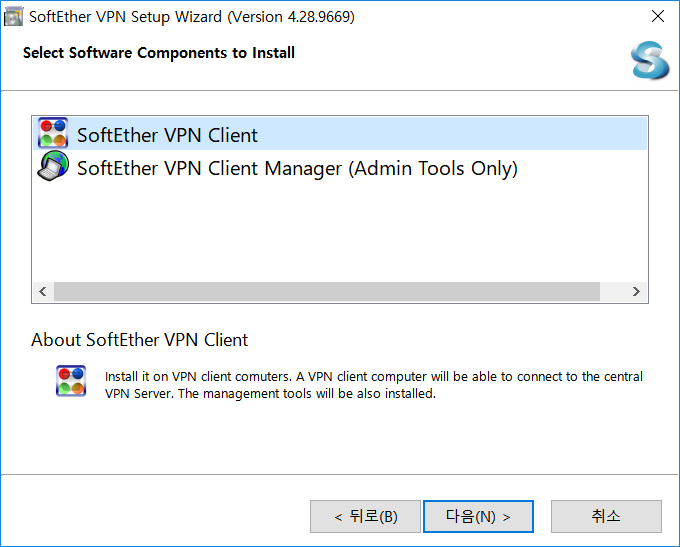680x547 pixels.
Task: Go back with the 뒤로(B) button
Action: point(365,516)
